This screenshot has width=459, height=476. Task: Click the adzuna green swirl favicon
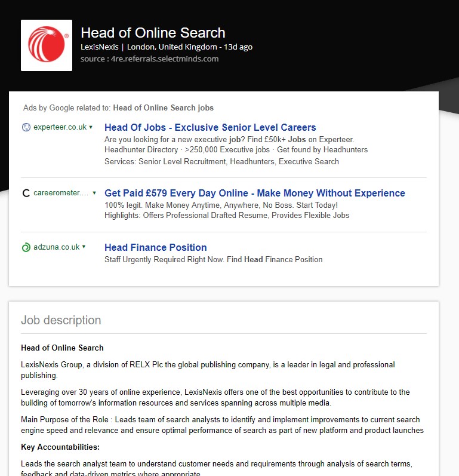(26, 247)
